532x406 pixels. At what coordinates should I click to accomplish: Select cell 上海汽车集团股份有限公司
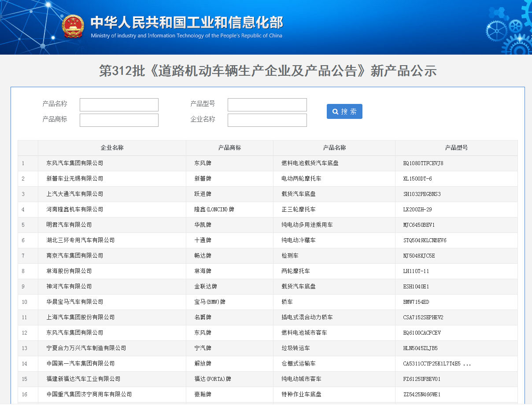tap(81, 317)
